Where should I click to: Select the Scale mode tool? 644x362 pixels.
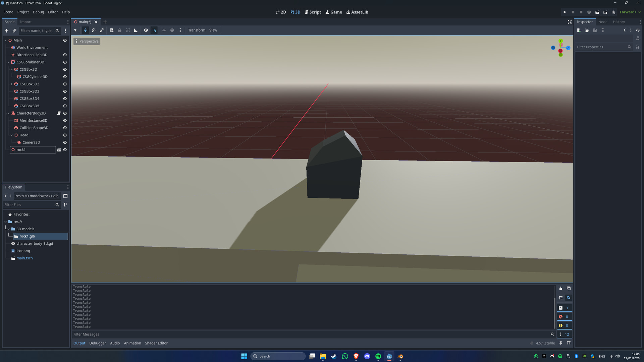click(x=102, y=30)
